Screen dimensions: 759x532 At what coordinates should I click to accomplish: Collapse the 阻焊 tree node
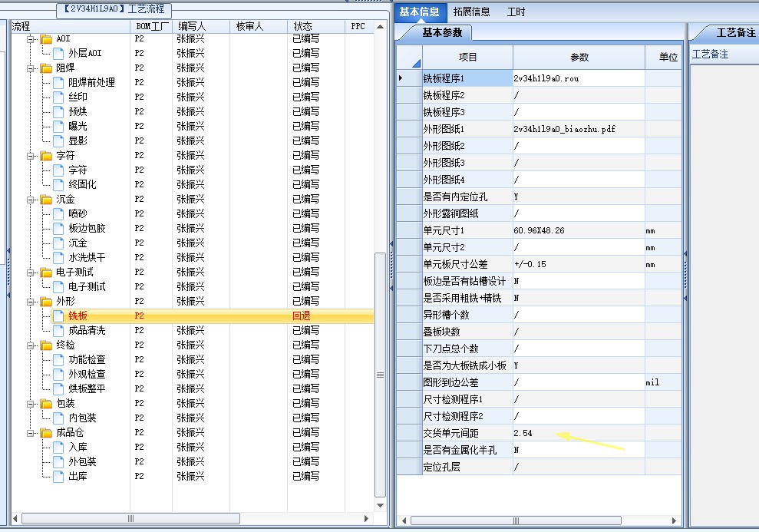[31, 68]
